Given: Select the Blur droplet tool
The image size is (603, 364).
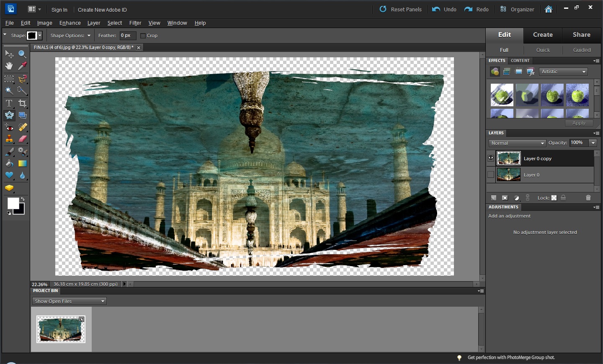Looking at the screenshot, I should point(23,175).
